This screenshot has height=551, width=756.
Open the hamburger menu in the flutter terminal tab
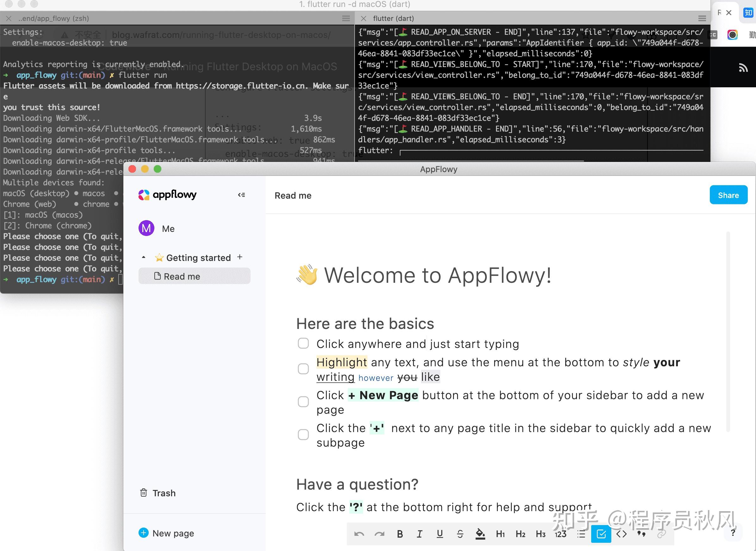coord(702,18)
